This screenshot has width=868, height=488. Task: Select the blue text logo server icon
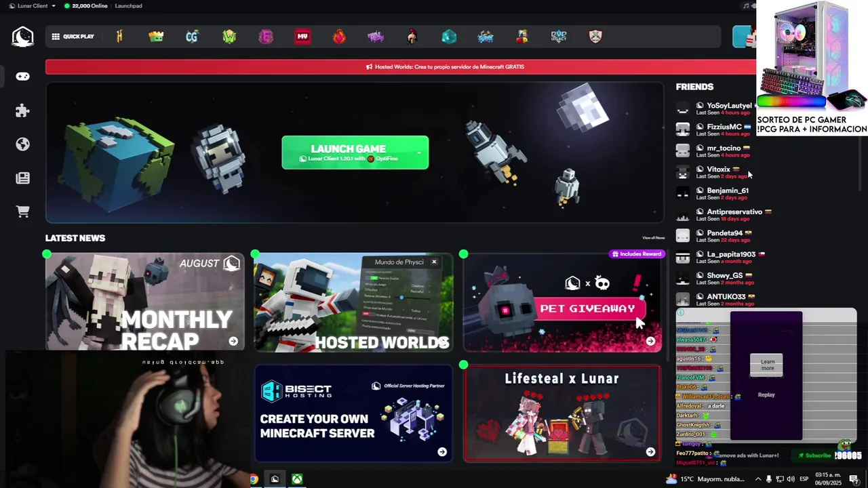coord(486,37)
